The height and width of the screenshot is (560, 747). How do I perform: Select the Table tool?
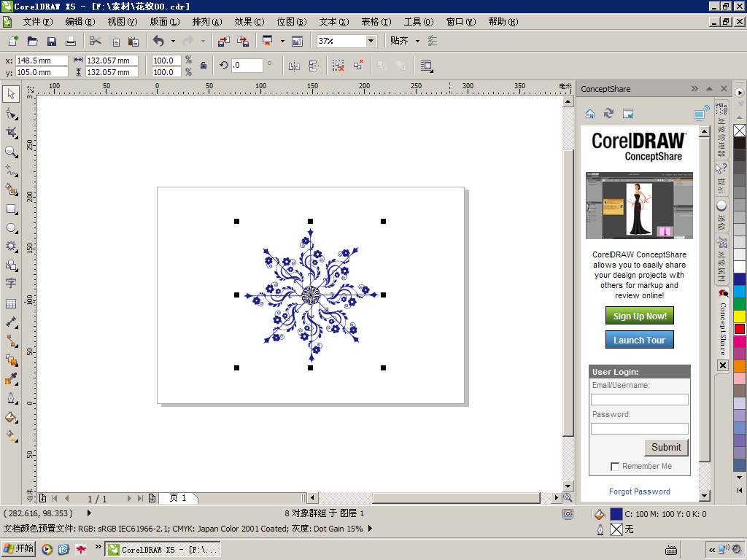(x=11, y=303)
